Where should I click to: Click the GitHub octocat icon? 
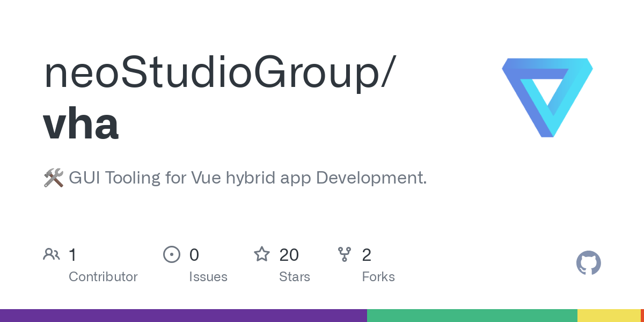589,263
